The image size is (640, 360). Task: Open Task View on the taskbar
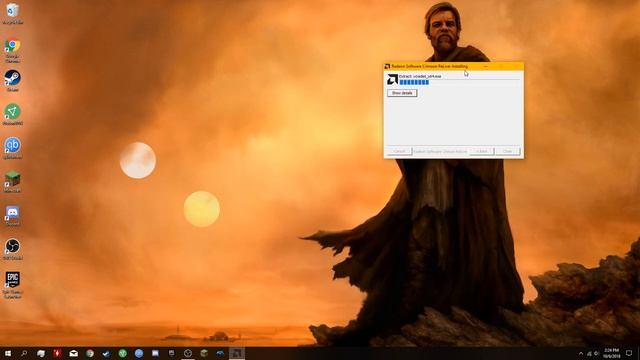41,353
